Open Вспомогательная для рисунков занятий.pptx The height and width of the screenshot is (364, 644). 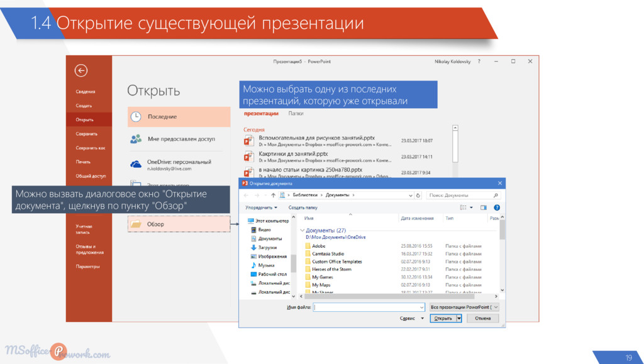click(338, 141)
